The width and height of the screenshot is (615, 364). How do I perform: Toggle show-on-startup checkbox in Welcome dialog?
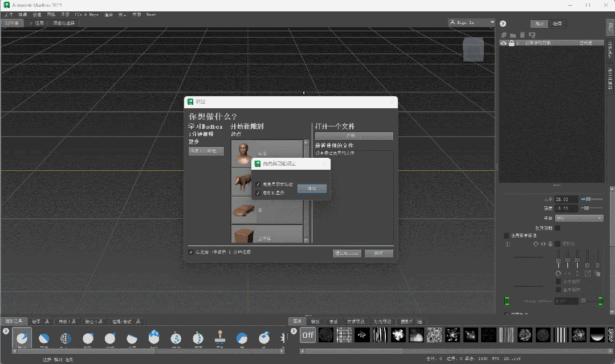[x=191, y=252]
